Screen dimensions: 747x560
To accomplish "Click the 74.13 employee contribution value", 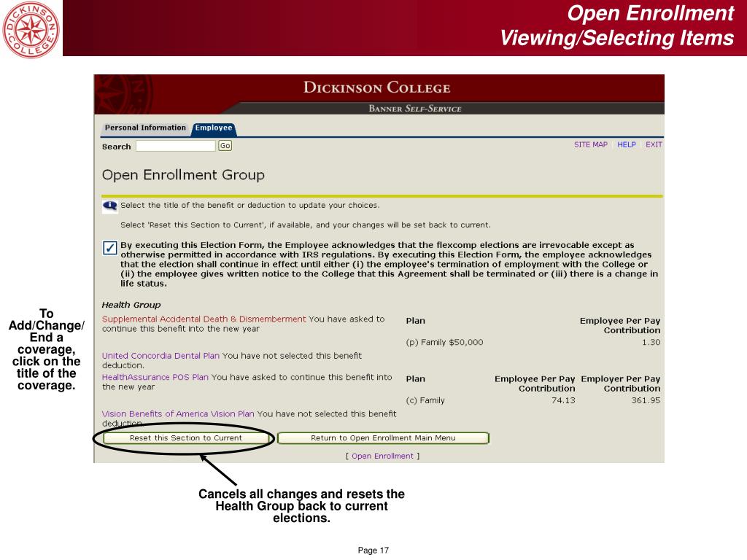I will [x=564, y=400].
